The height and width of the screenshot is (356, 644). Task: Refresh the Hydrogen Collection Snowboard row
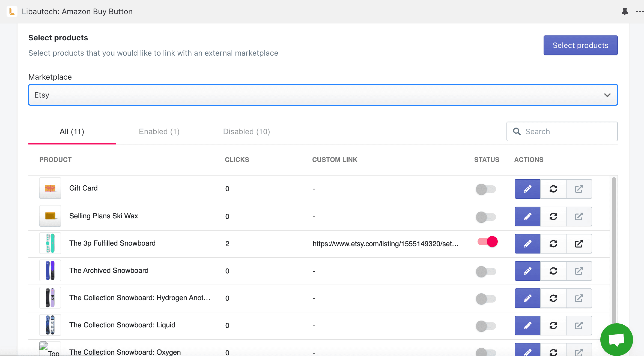(x=553, y=298)
